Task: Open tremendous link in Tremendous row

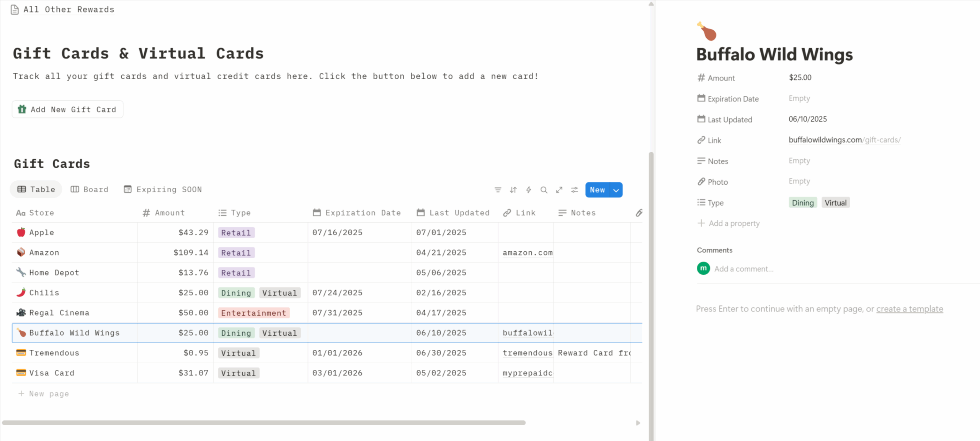Action: (528, 353)
